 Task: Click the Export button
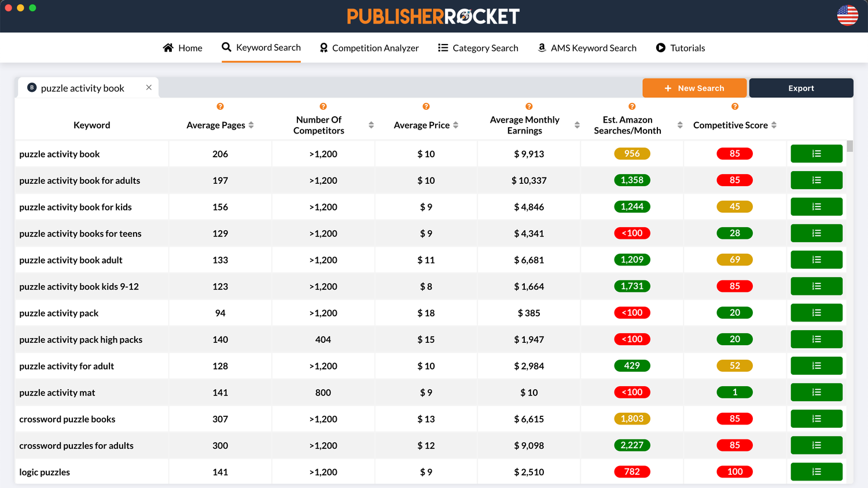(801, 88)
